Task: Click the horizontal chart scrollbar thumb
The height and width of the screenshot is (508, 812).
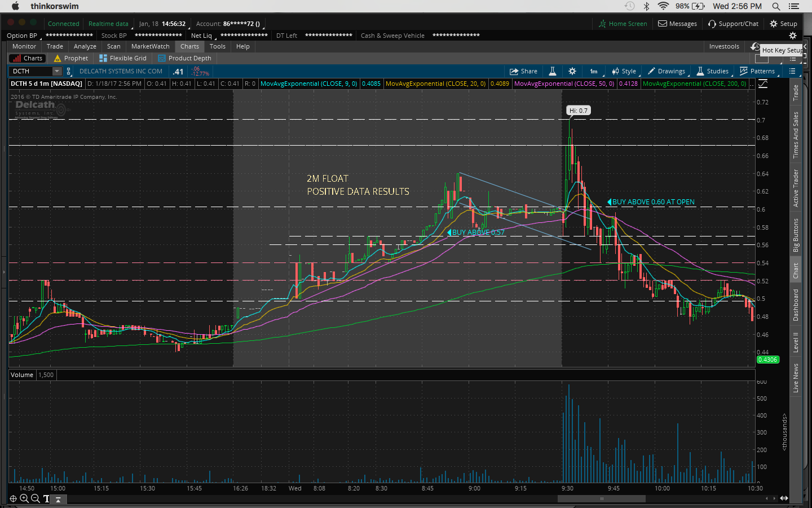Action: 602,498
